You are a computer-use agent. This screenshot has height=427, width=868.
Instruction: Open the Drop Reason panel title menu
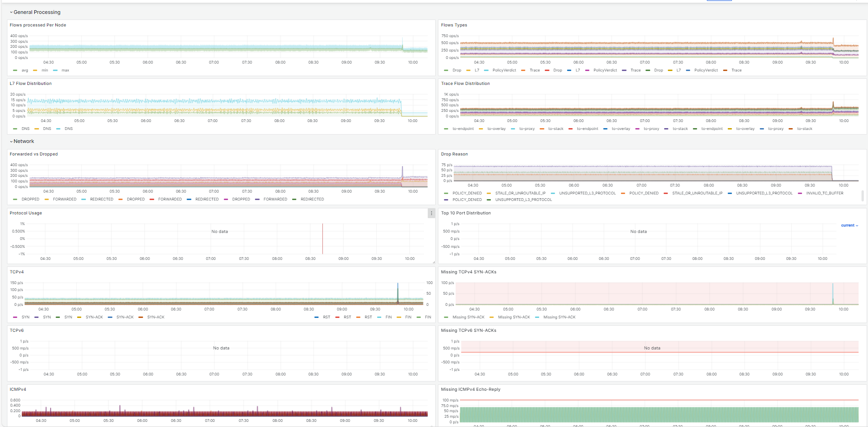[x=455, y=154]
